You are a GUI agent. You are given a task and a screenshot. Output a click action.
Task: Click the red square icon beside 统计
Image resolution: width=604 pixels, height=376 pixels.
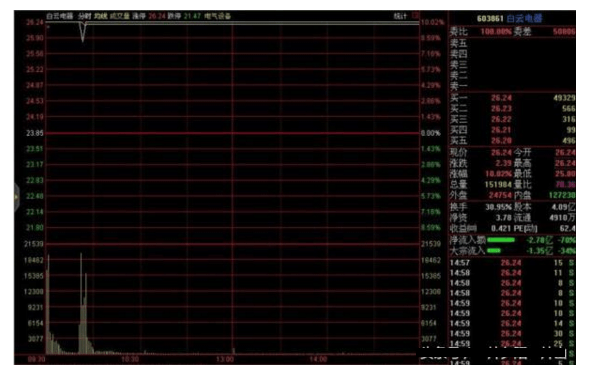pos(415,15)
